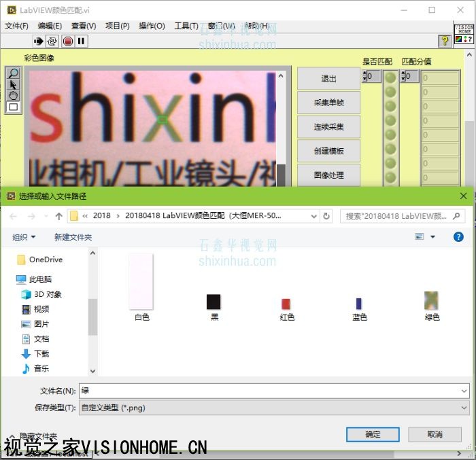Click the Pause execution icon
The height and width of the screenshot is (460, 476).
[82, 41]
